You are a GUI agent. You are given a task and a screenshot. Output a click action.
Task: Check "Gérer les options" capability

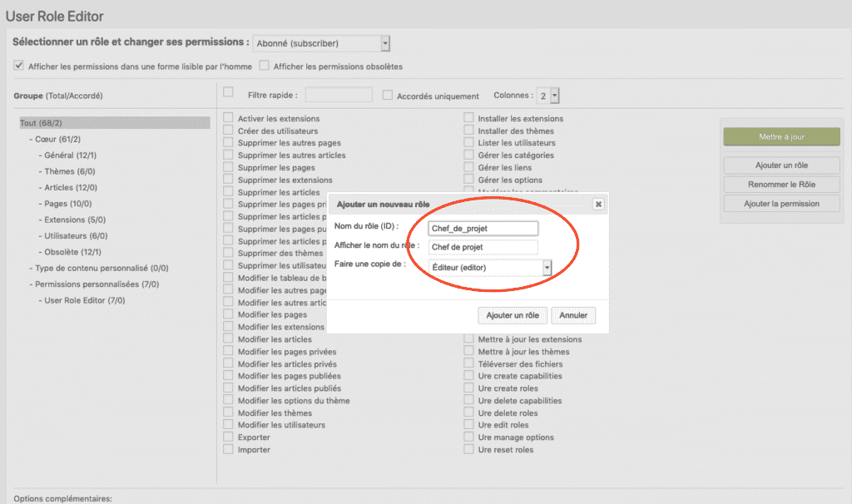(468, 180)
